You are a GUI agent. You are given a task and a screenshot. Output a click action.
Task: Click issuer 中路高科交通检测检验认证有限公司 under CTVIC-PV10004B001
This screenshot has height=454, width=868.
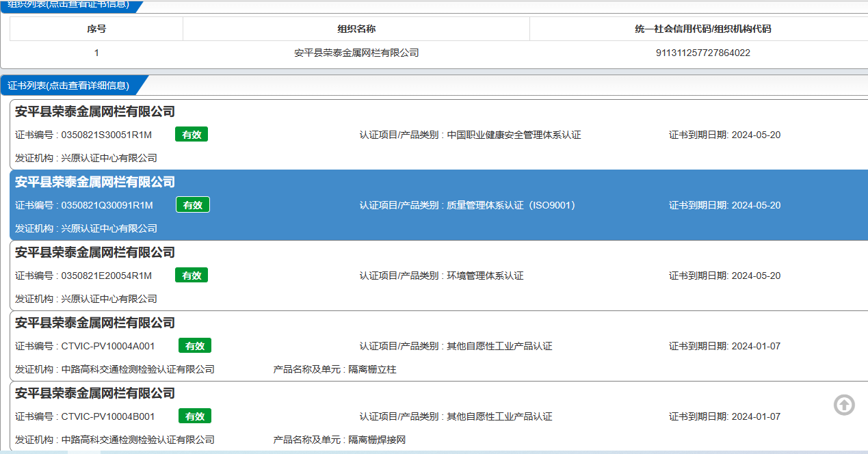[x=138, y=440]
